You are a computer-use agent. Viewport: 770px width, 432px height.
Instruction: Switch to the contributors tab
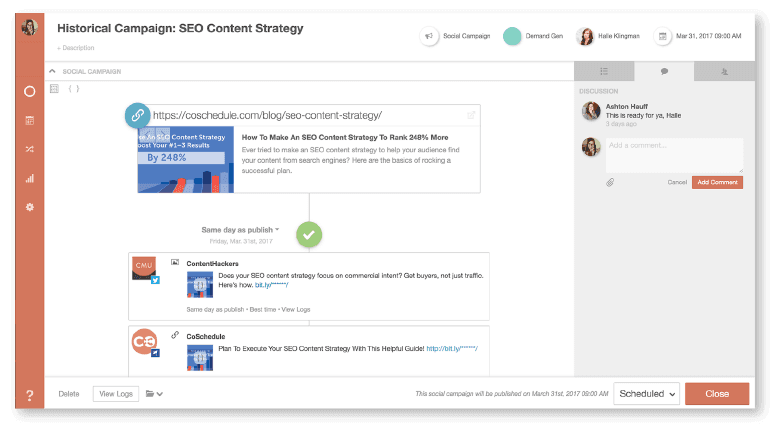[723, 71]
